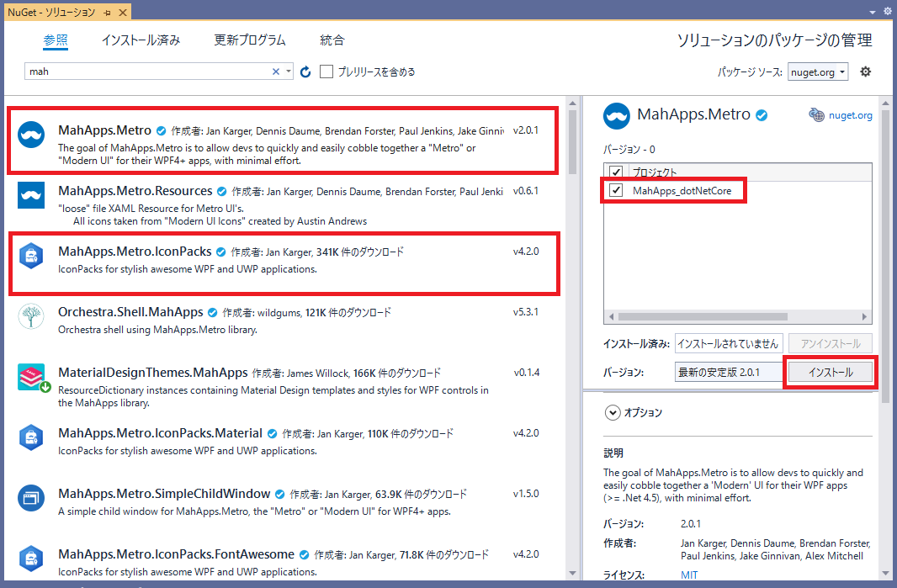Click package list scroll down arrow
Viewport: 897px width, 588px height.
pyautogui.click(x=573, y=573)
